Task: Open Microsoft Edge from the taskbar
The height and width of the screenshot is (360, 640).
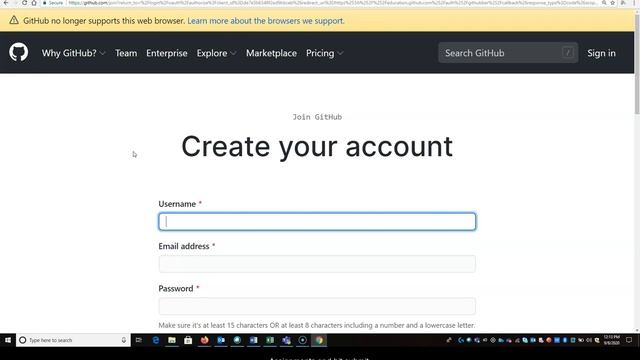Action: [x=156, y=340]
